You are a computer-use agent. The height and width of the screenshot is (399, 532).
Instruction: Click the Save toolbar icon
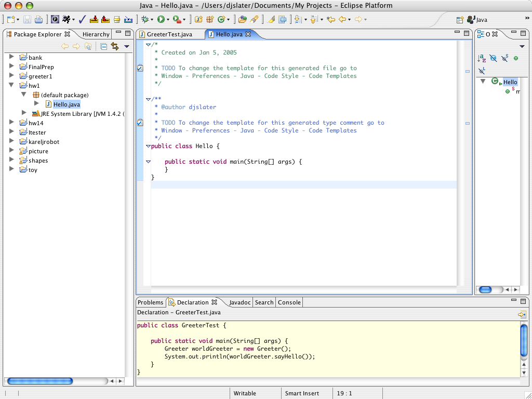click(x=27, y=19)
